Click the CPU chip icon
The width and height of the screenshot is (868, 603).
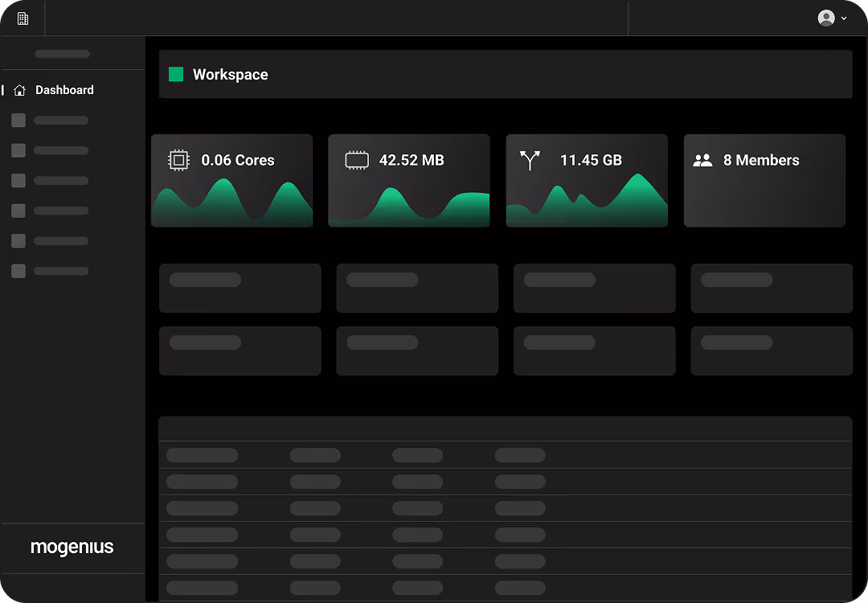tap(178, 160)
